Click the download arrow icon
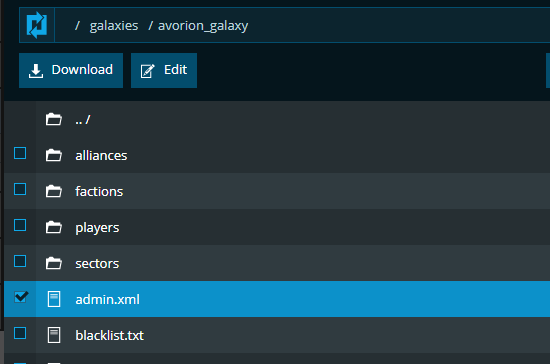 point(36,70)
